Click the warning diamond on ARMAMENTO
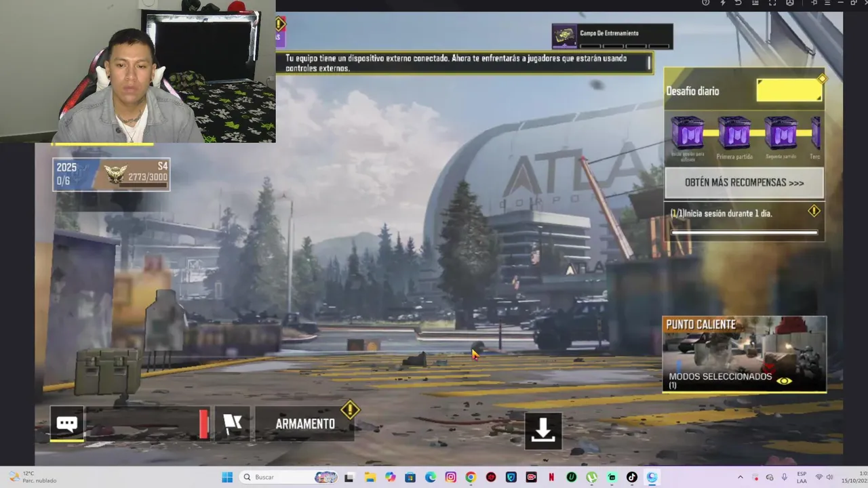The width and height of the screenshot is (868, 488). point(349,409)
